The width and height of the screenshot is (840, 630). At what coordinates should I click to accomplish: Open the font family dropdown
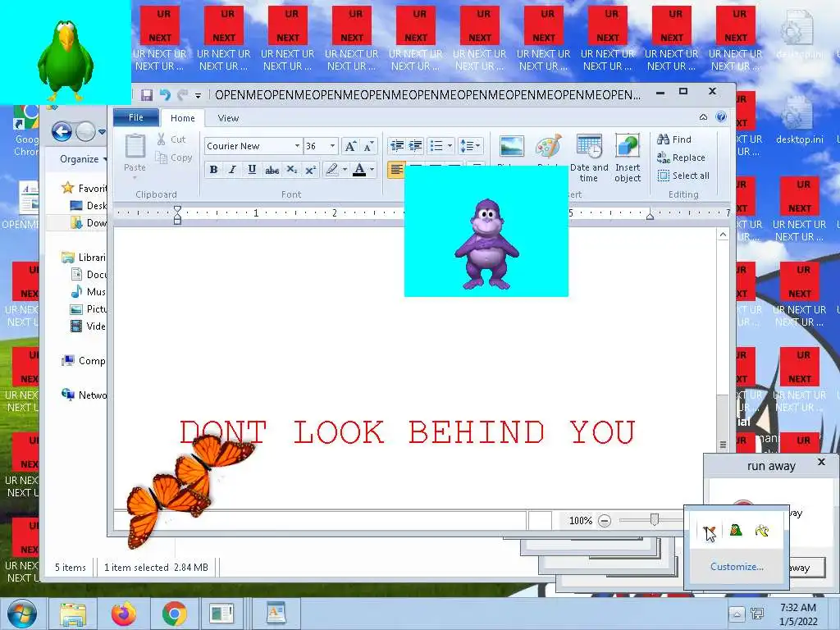click(x=297, y=146)
